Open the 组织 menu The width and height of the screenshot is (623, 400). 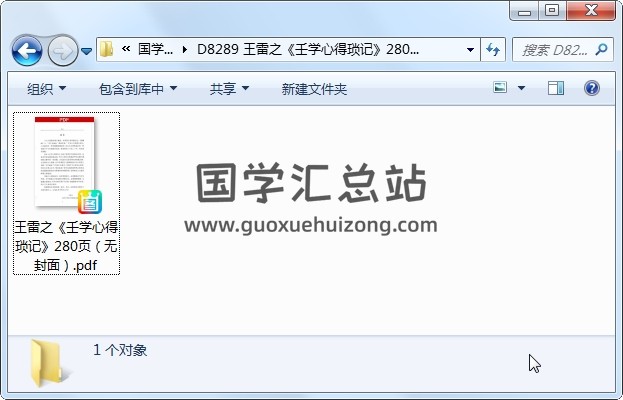tap(46, 89)
